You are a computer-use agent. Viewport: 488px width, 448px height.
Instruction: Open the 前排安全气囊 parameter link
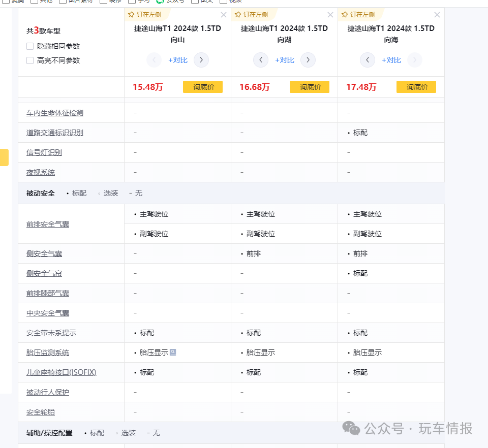tap(48, 224)
